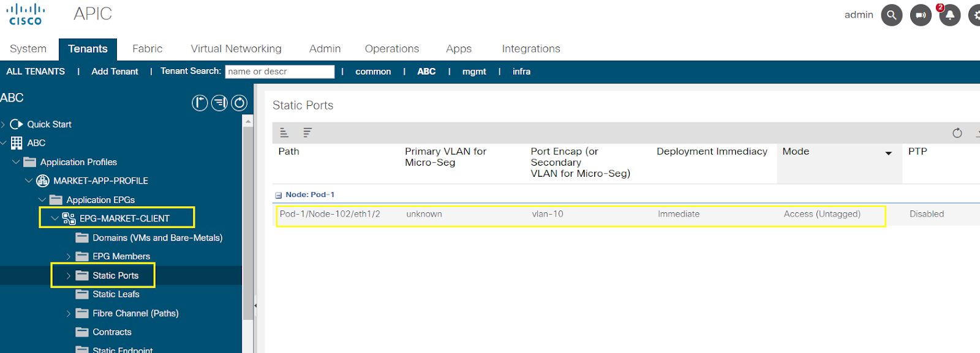Click the admin user label
This screenshot has height=353, width=980.
coord(859,15)
